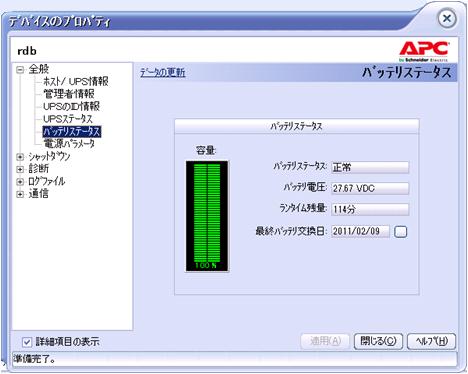The width and height of the screenshot is (468, 374).
Task: Check the box beside battery replacement date
Action: coord(400,232)
